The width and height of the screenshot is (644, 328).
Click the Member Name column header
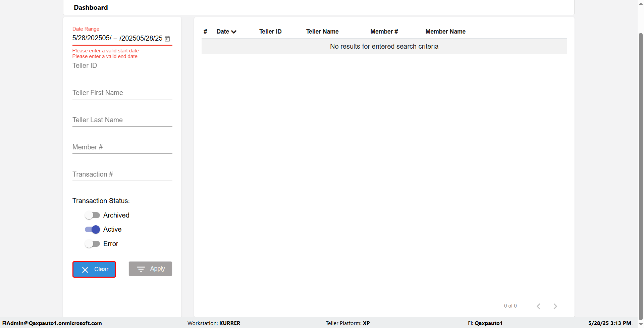pos(445,32)
